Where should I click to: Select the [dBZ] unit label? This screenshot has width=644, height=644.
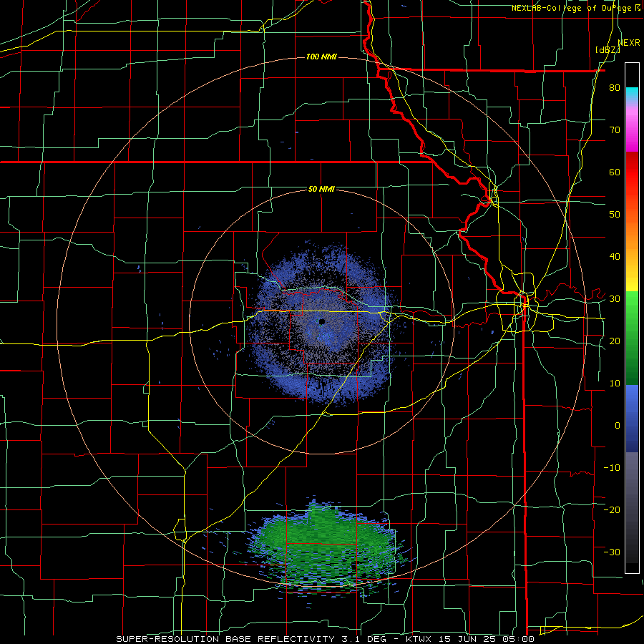[608, 50]
